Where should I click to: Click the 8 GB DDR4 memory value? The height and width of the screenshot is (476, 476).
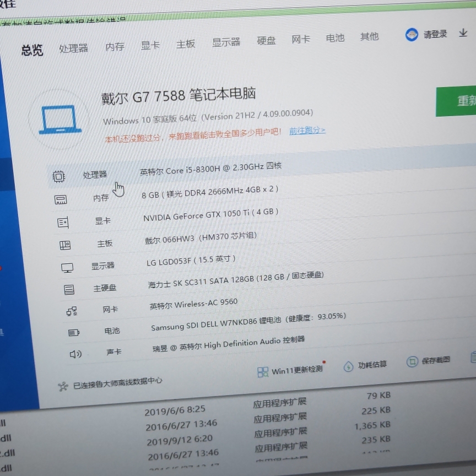(210, 192)
